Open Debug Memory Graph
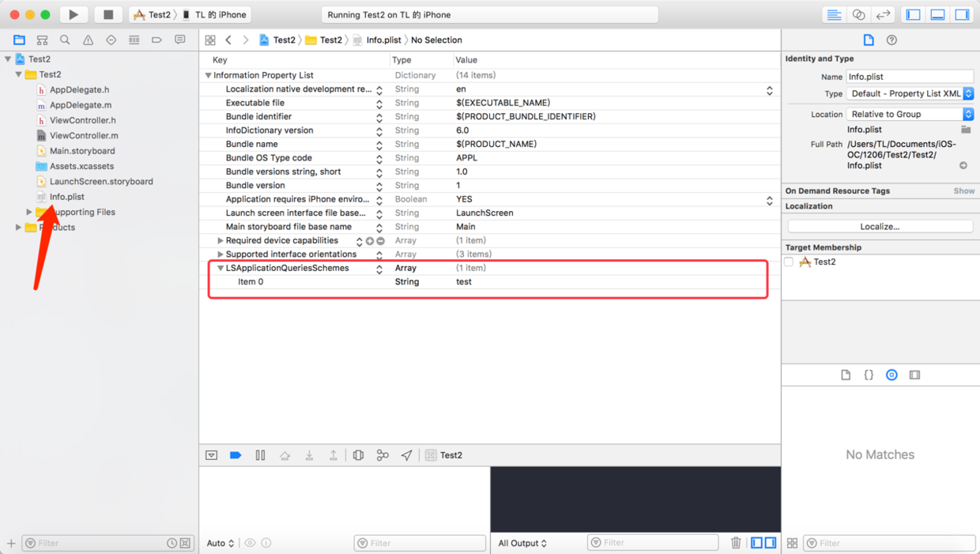980x554 pixels. click(383, 455)
